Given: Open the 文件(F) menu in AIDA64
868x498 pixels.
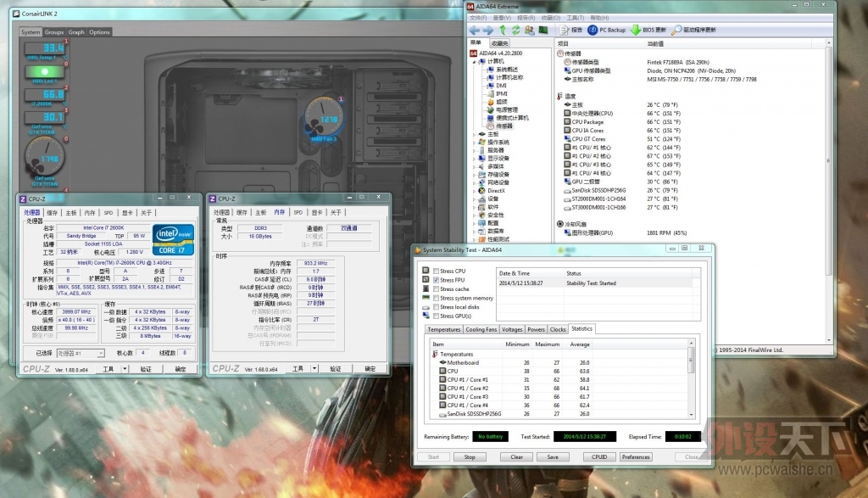Looking at the screenshot, I should coord(479,19).
